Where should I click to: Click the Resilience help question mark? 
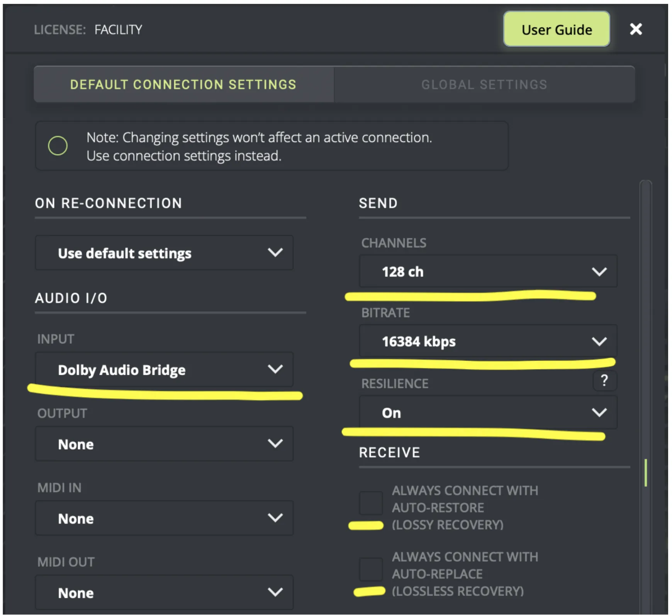coord(604,381)
